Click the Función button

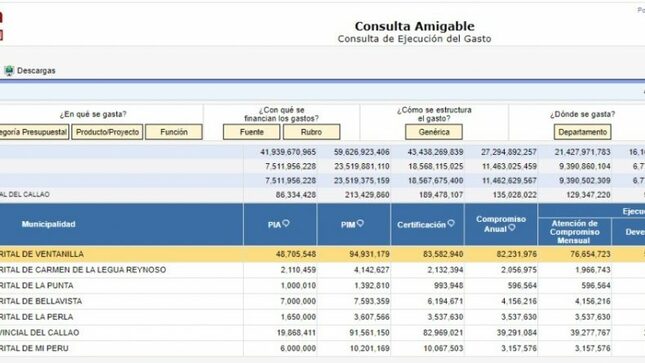[x=174, y=132]
